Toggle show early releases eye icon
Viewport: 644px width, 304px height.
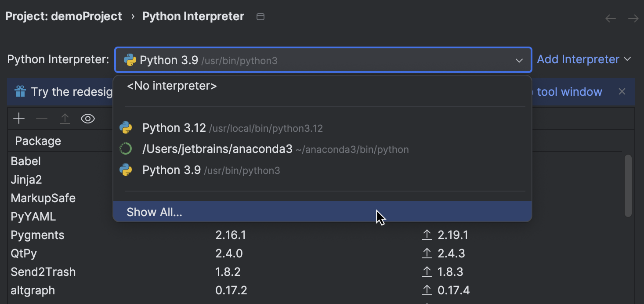coord(88,119)
